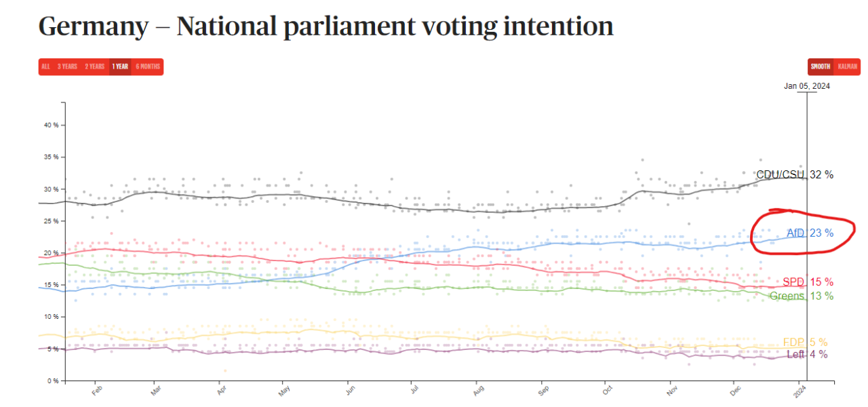Click the Greens 13 % label
Image resolution: width=868 pixels, height=407 pixels.
coord(801,296)
